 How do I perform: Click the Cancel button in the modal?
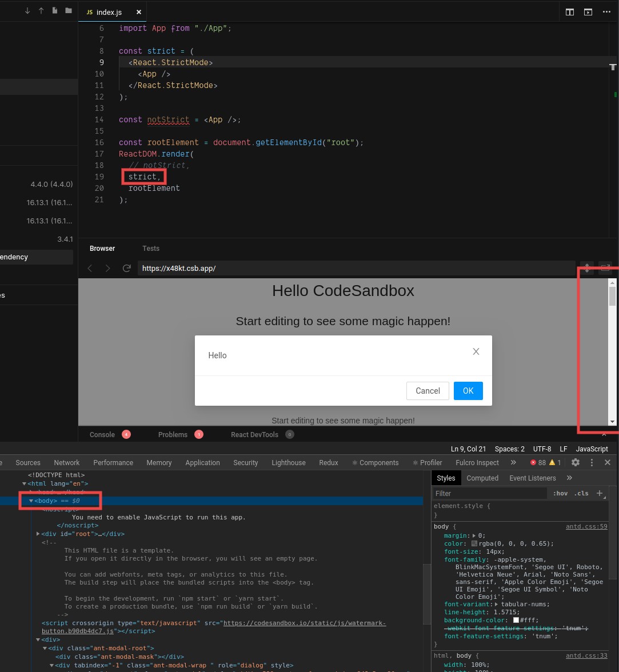pos(428,391)
